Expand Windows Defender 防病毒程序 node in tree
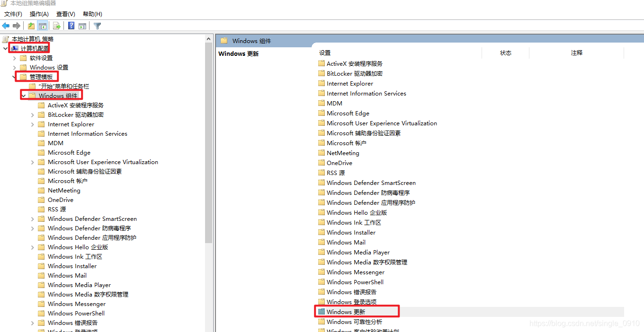644x332 pixels. pos(33,228)
